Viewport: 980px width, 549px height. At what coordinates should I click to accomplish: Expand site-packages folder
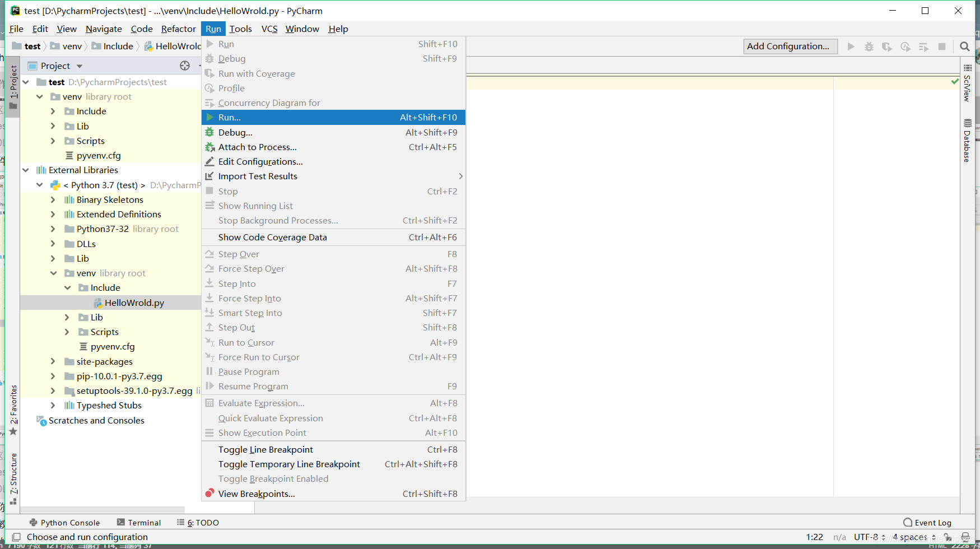(53, 361)
